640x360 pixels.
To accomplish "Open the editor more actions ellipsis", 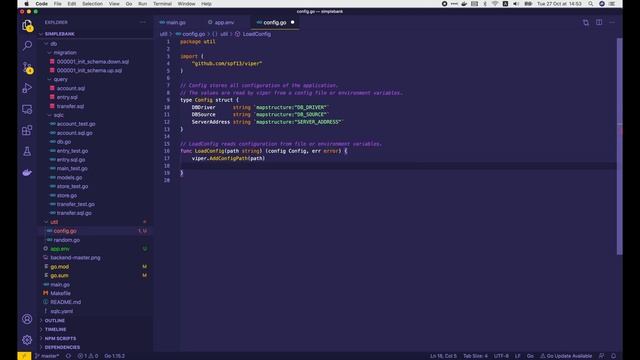I will [612, 22].
